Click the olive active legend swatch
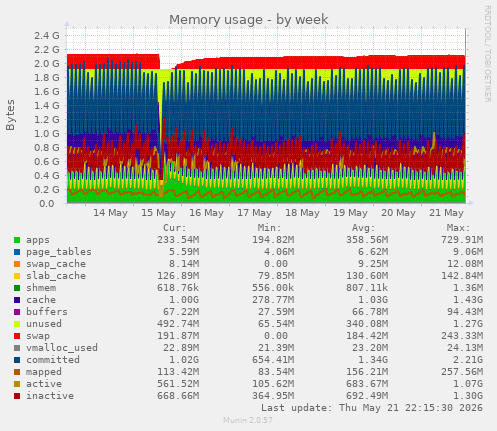Image resolution: width=497 pixels, height=431 pixels. pyautogui.click(x=17, y=384)
